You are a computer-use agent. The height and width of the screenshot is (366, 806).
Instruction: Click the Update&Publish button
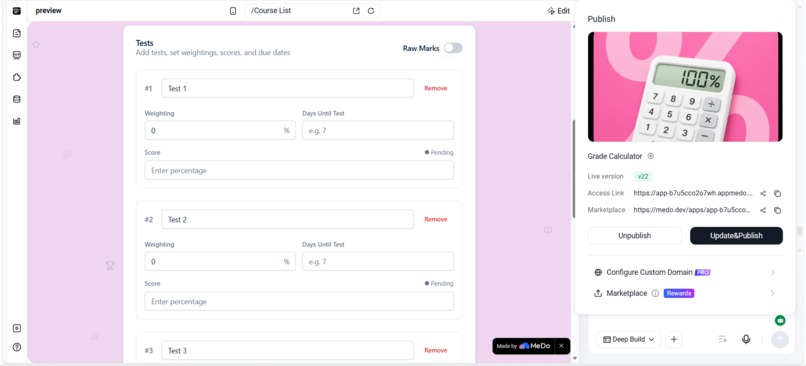click(x=736, y=236)
